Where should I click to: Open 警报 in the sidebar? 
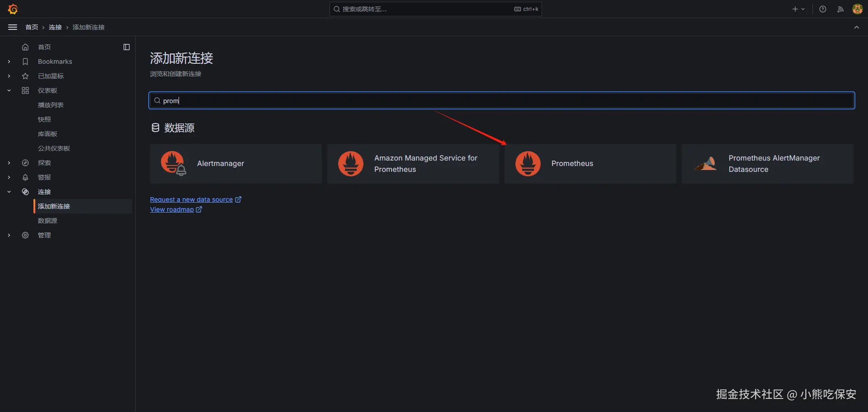[x=44, y=177]
